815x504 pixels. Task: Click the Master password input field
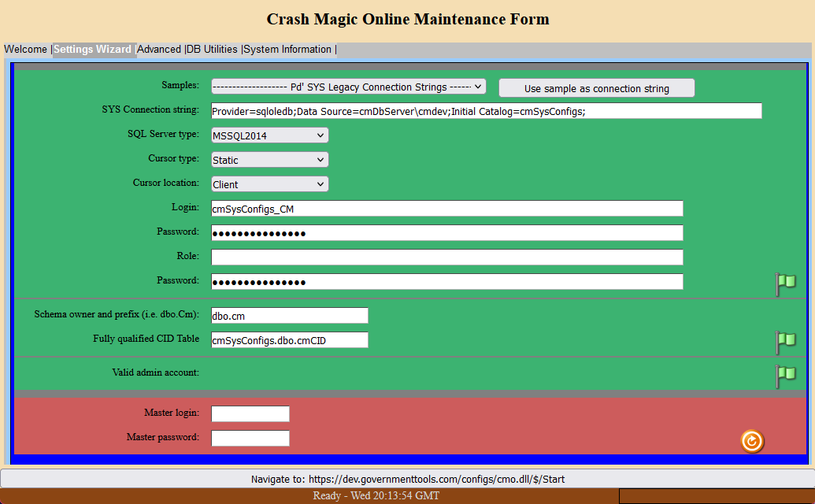[x=250, y=438]
